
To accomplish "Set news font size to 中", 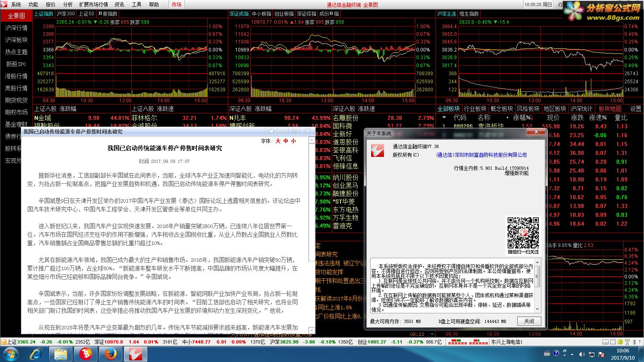I will [286, 141].
